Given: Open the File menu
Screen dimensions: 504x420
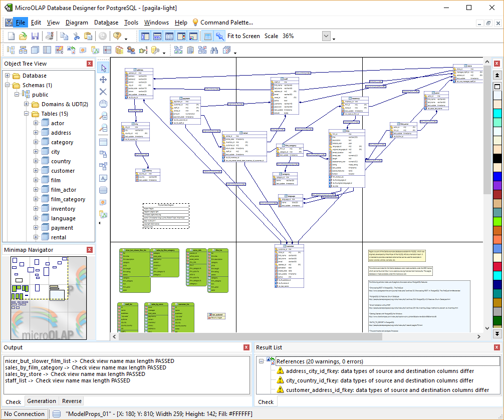Looking at the screenshot, I should pos(20,23).
